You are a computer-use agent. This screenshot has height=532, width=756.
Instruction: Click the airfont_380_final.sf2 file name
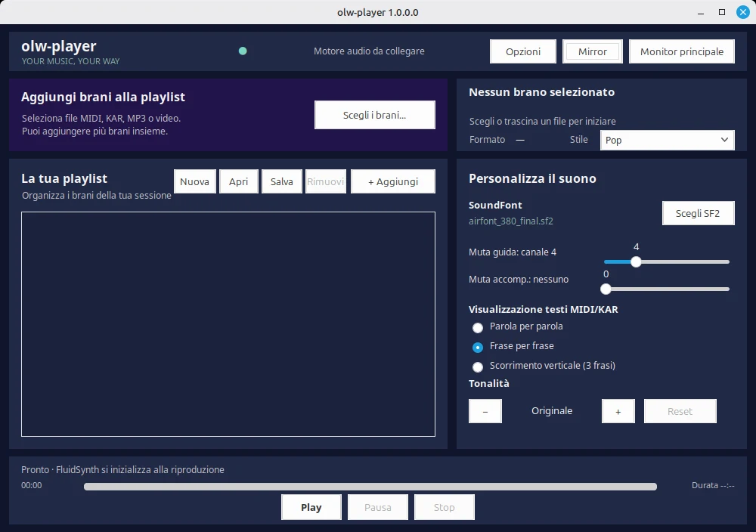pos(510,221)
